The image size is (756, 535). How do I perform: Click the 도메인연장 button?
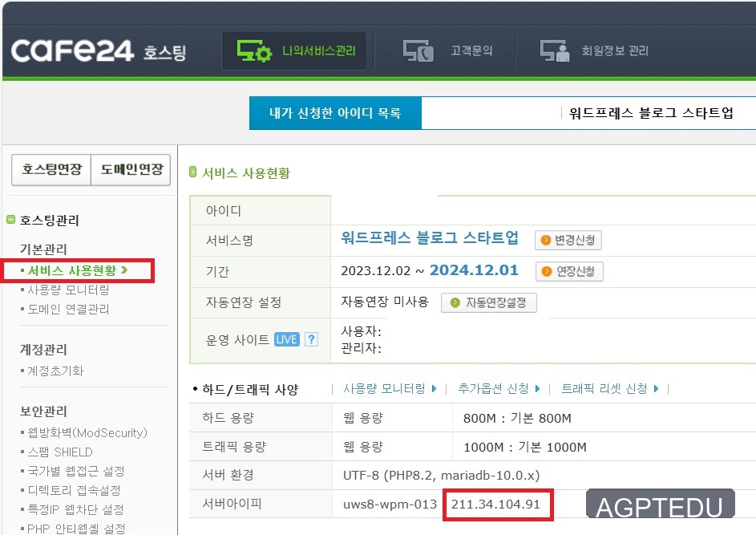[x=131, y=169]
